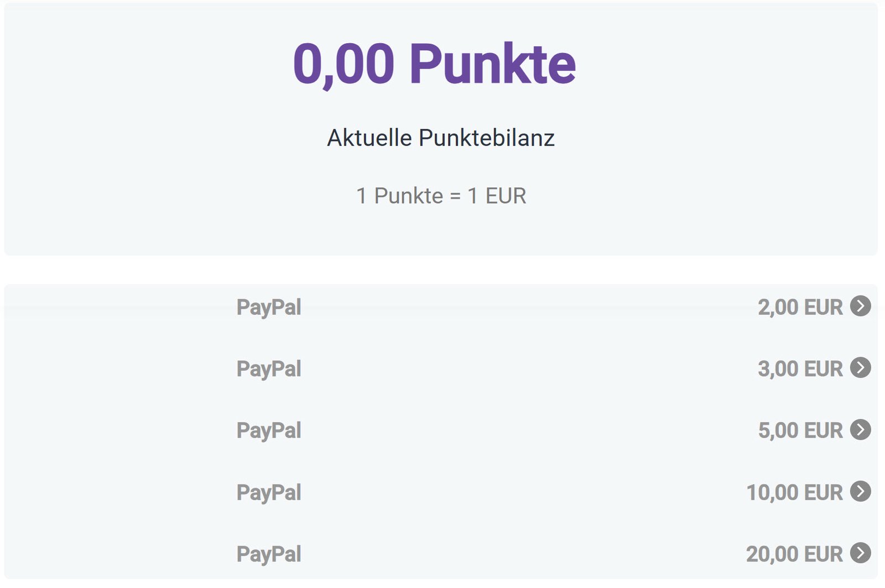885x588 pixels.
Task: Click the Aktuelle Punktebilanz label
Action: coord(441,138)
